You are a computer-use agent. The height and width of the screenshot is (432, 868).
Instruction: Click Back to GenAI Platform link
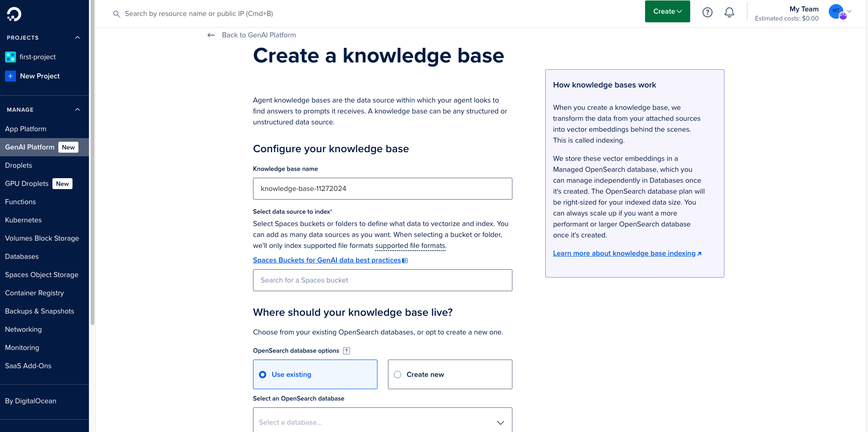tap(258, 35)
